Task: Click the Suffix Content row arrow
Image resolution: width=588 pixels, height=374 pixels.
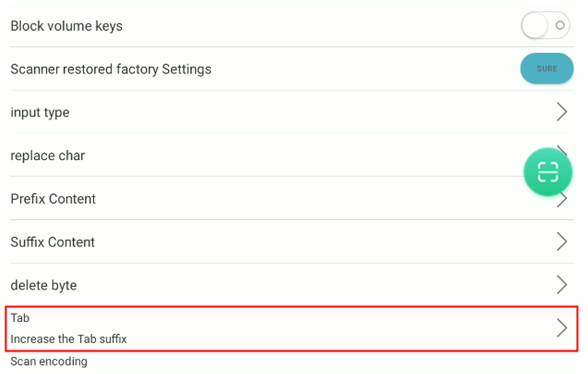Action: point(561,241)
